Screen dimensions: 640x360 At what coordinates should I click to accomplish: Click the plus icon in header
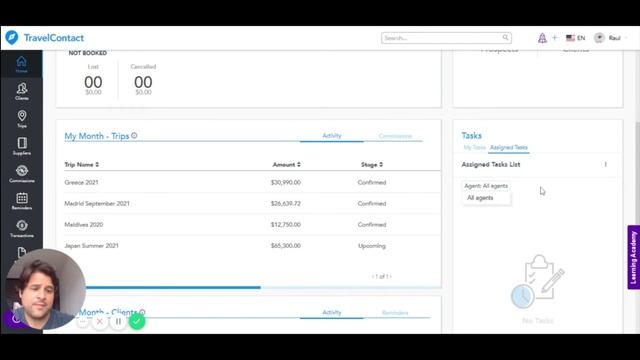pyautogui.click(x=554, y=38)
